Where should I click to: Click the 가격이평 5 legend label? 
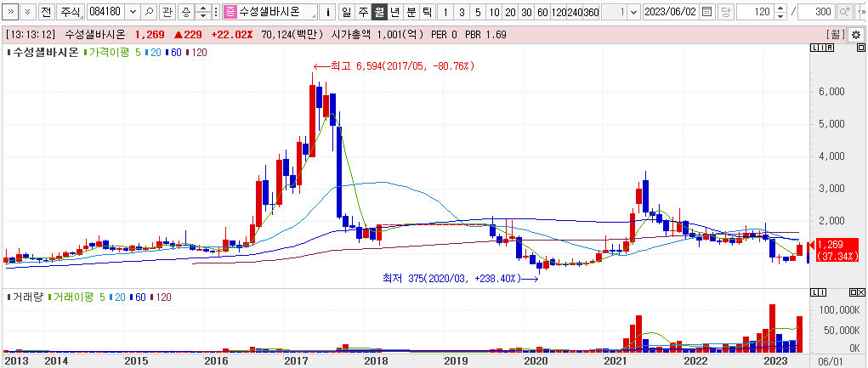[112, 54]
